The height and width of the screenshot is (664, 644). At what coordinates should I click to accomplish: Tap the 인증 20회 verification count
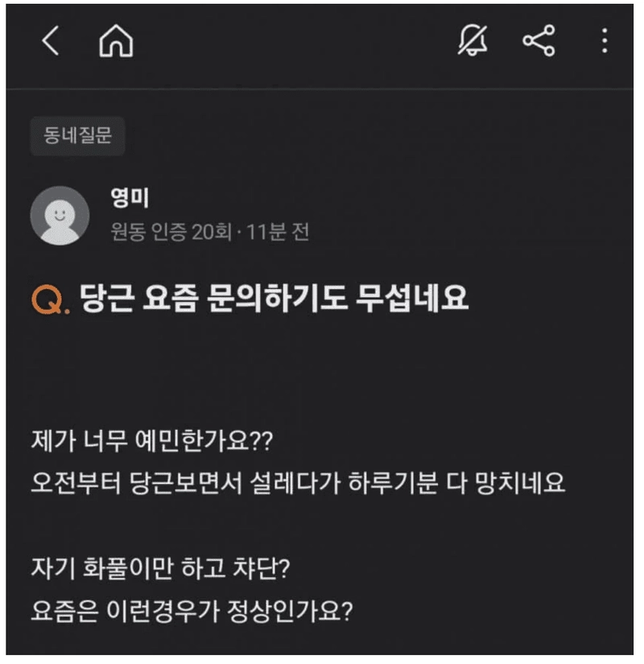(x=192, y=232)
